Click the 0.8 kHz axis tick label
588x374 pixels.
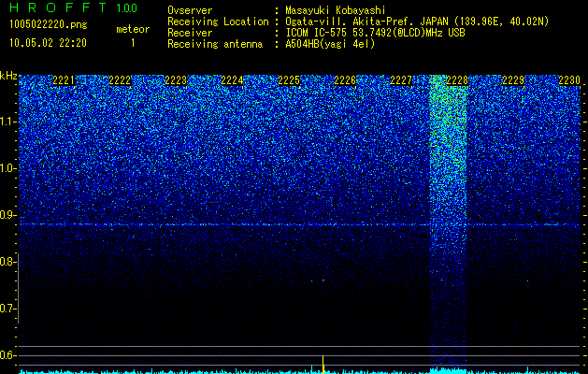point(8,262)
